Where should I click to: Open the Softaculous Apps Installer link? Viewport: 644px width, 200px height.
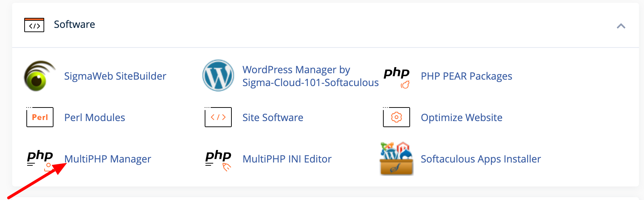click(481, 159)
